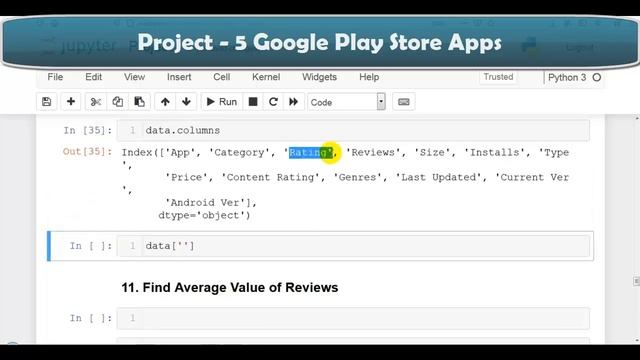Open the cell type dropdown showing Code
Viewport: 640px width, 360px height.
pyautogui.click(x=347, y=102)
